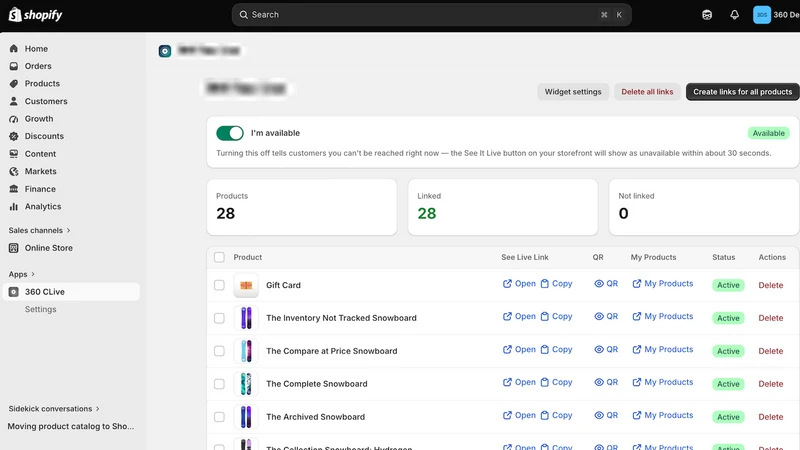
Task: Copy The Archived Snowboard live link
Action: pyautogui.click(x=556, y=415)
